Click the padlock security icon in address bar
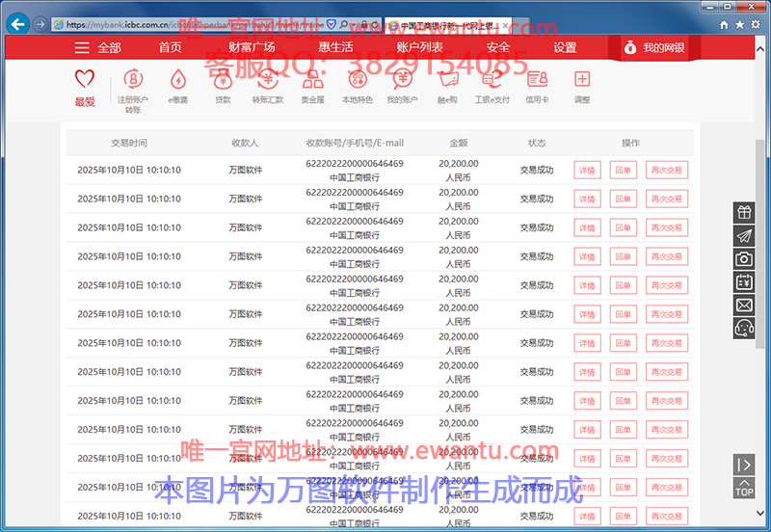 click(x=364, y=23)
